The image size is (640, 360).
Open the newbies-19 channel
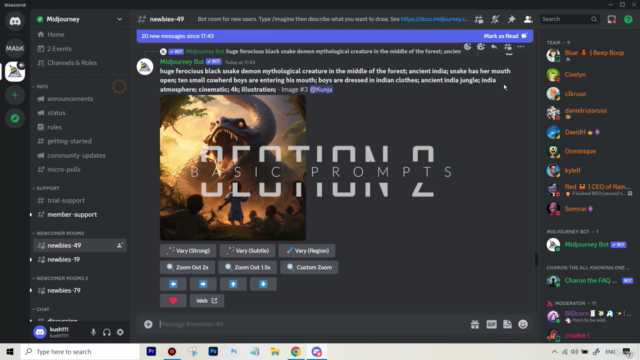tap(80, 260)
